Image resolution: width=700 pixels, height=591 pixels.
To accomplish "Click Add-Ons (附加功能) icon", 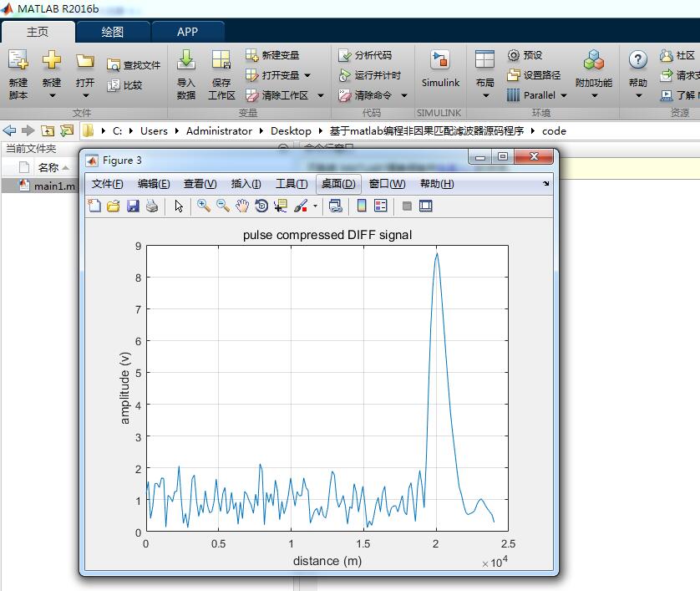I will [594, 59].
